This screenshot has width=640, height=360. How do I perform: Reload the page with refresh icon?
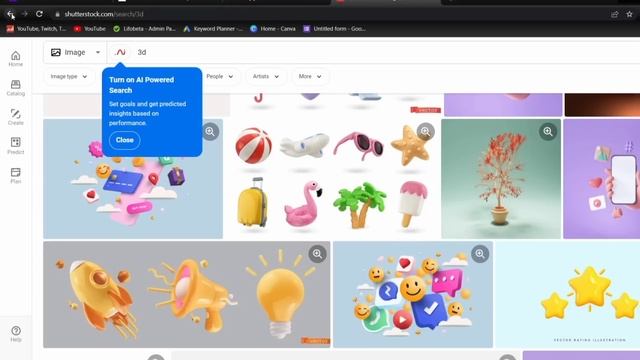point(39,14)
